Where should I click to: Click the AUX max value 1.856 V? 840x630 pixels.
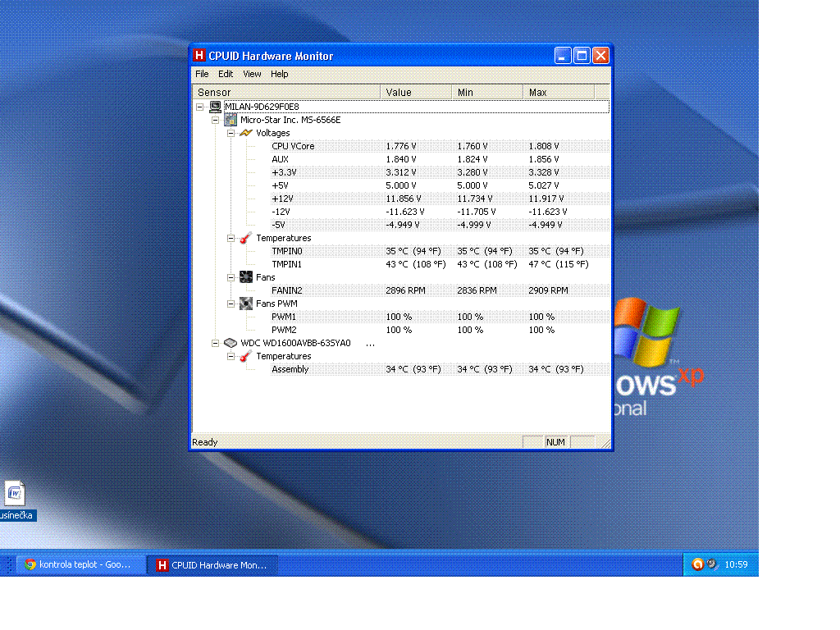pyautogui.click(x=544, y=159)
